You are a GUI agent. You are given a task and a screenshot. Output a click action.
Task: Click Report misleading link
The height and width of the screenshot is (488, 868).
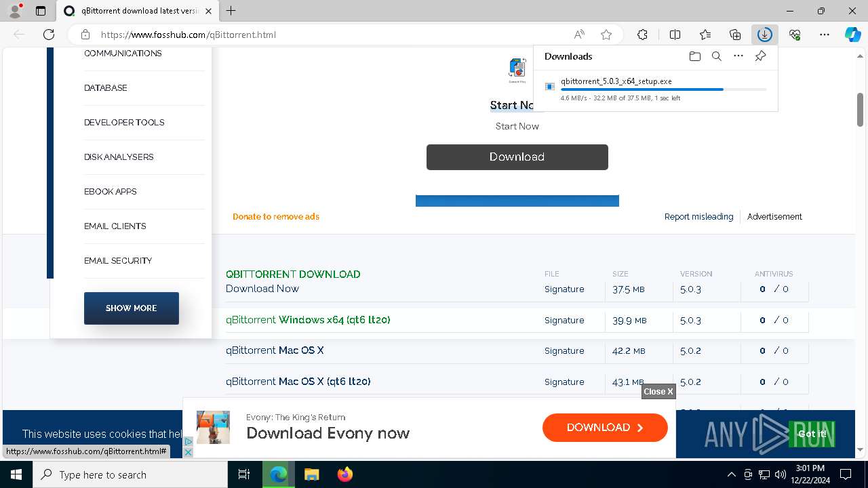(698, 217)
